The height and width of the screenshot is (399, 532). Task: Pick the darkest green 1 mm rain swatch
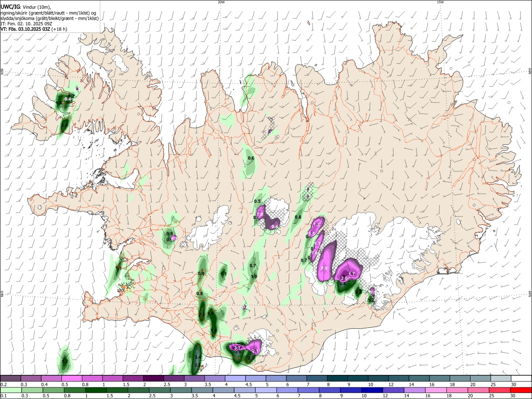(x=96, y=390)
